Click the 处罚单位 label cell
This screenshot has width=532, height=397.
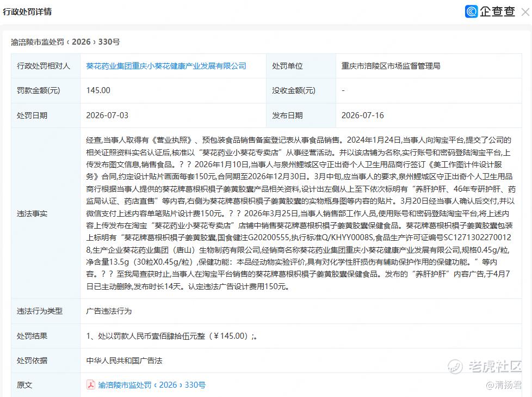coord(301,66)
